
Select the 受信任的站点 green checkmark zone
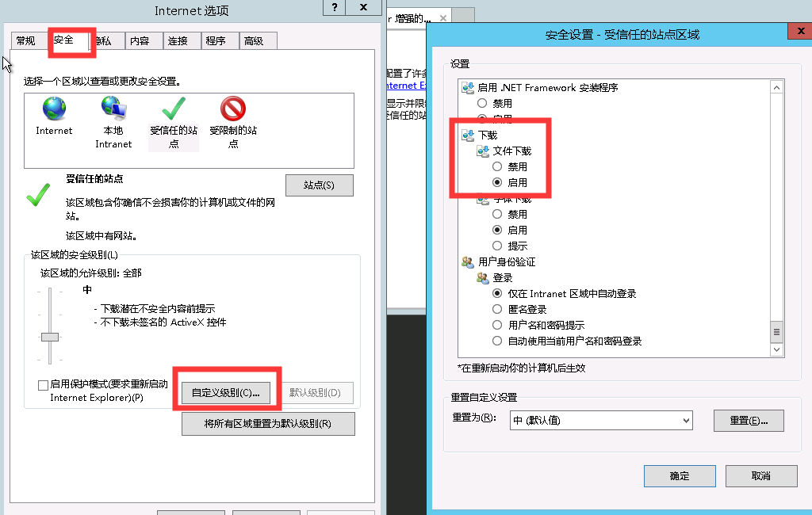coord(174,109)
